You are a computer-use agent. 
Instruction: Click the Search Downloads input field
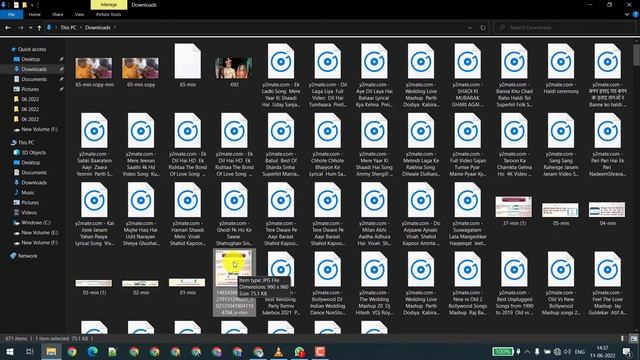(x=564, y=28)
